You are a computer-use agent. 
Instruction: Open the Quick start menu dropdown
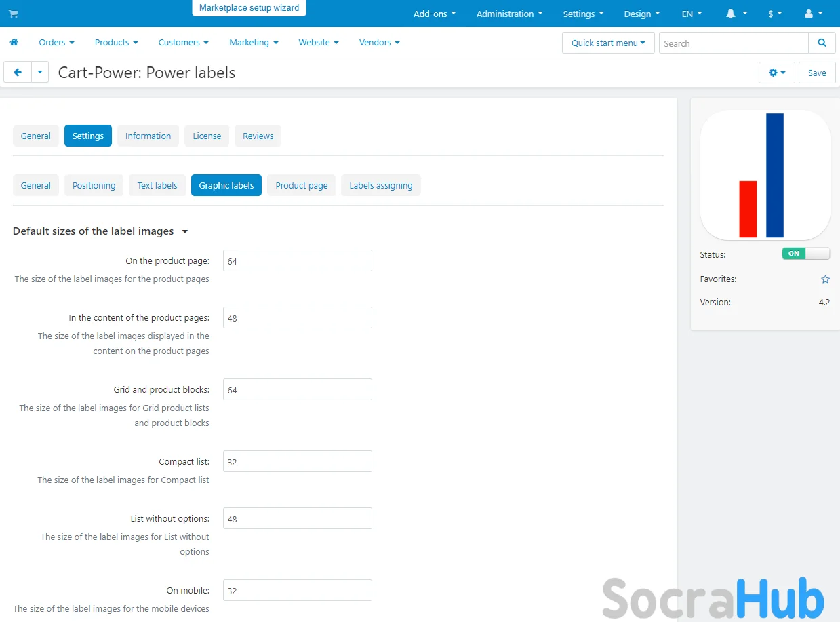tap(608, 43)
